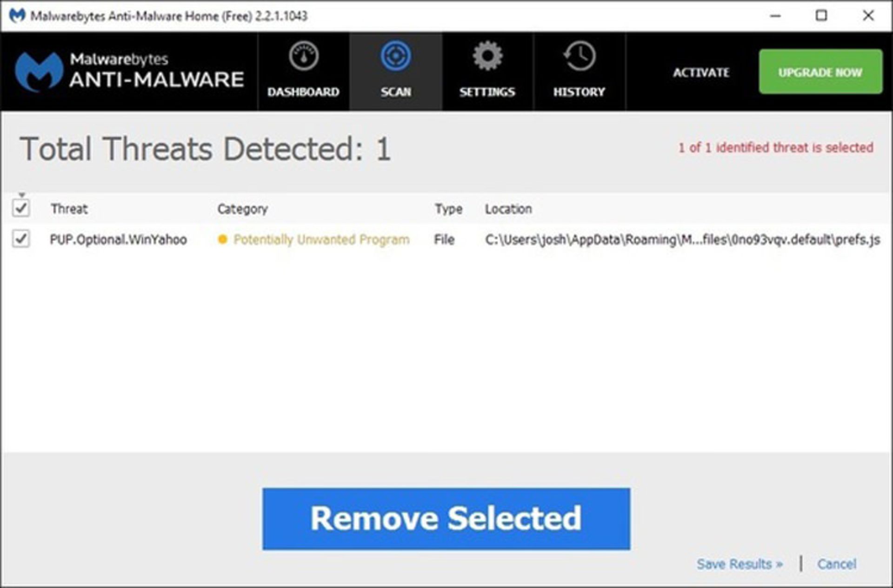Viewport: 893px width, 588px height.
Task: Click the prefs.js location path
Action: pyautogui.click(x=682, y=239)
